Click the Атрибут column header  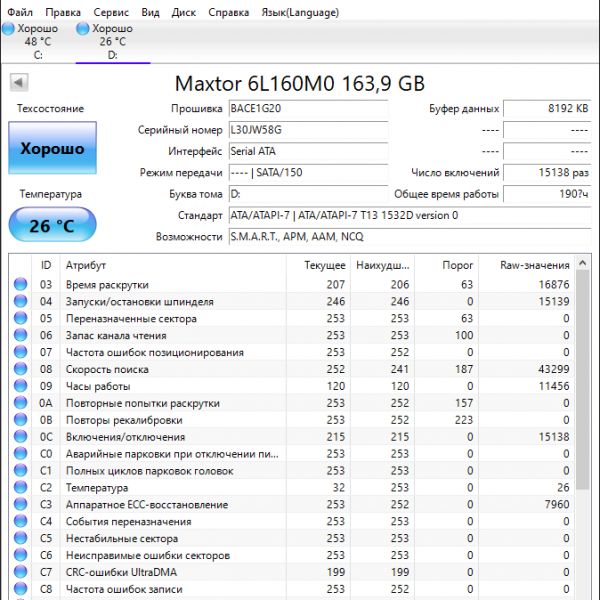(x=173, y=265)
